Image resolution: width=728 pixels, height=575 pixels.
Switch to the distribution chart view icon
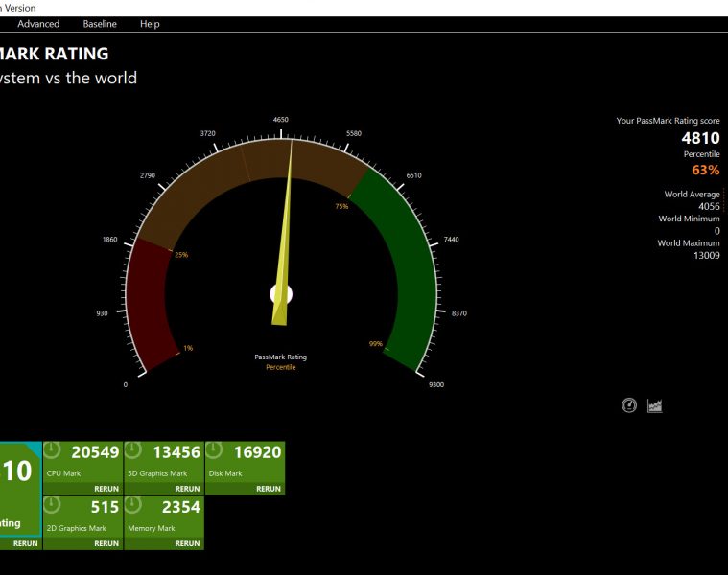[655, 405]
